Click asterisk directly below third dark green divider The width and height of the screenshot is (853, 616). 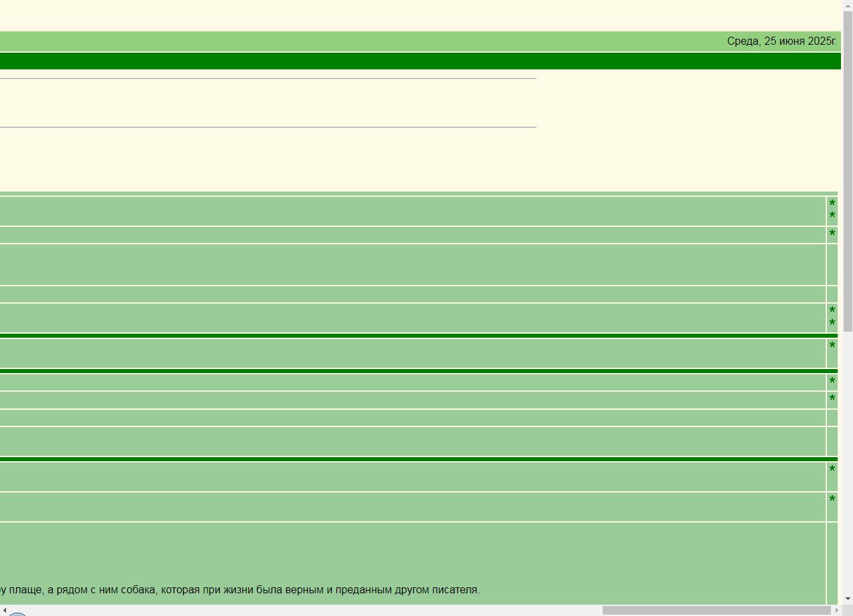coord(832,470)
